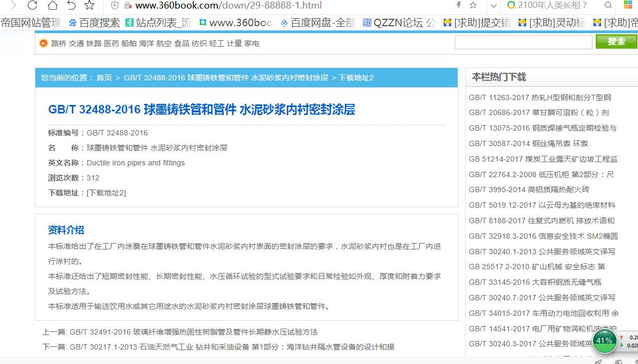
Task: Click the browser refresh icon
Action: tap(32, 6)
